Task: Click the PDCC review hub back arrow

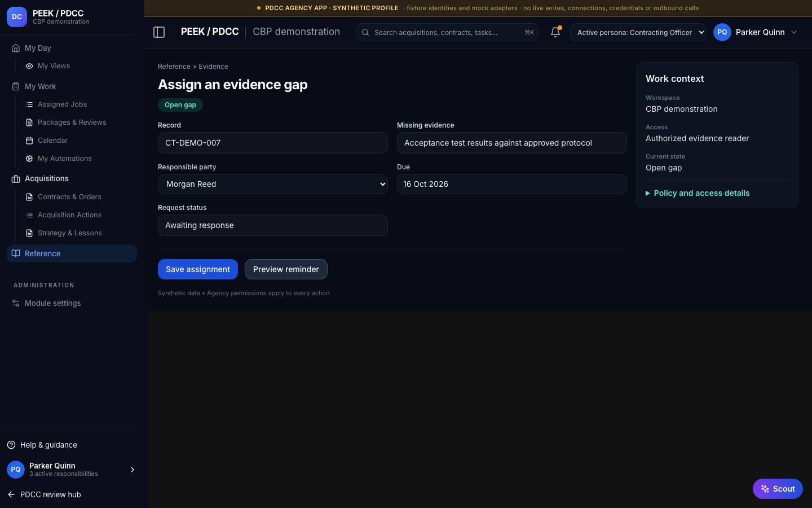Action: tap(11, 494)
